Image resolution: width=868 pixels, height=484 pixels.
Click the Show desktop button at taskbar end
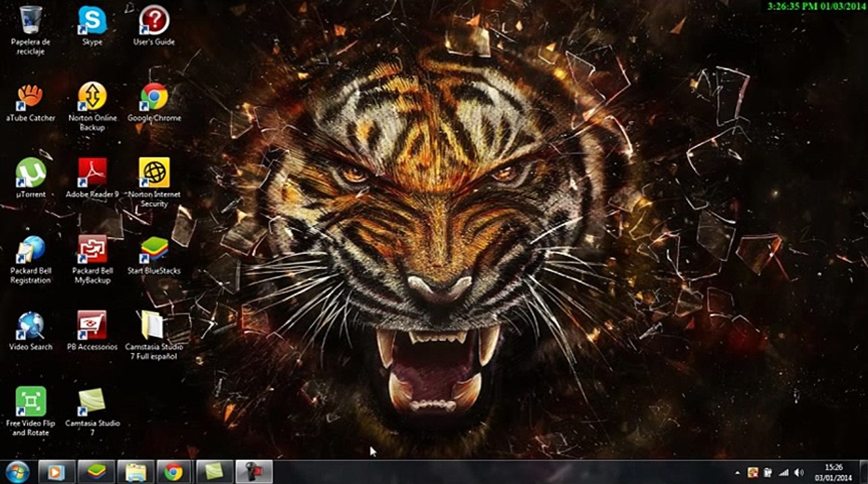click(x=863, y=472)
